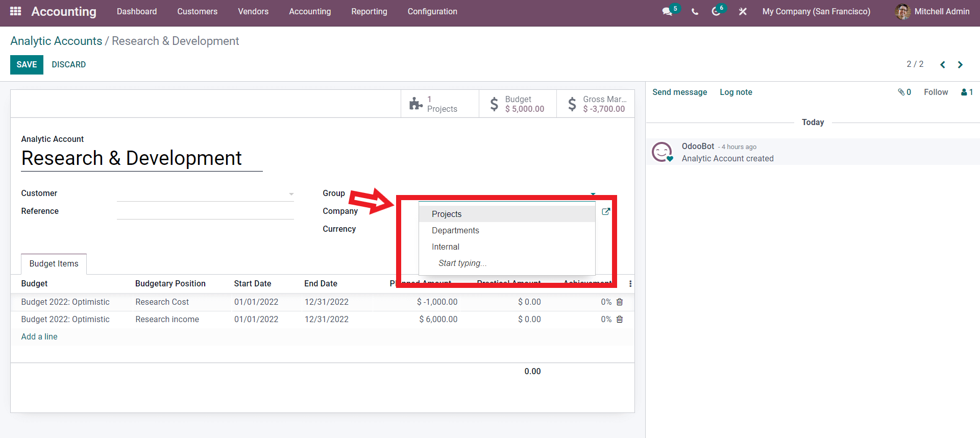Sort by End Date column header

point(321,283)
